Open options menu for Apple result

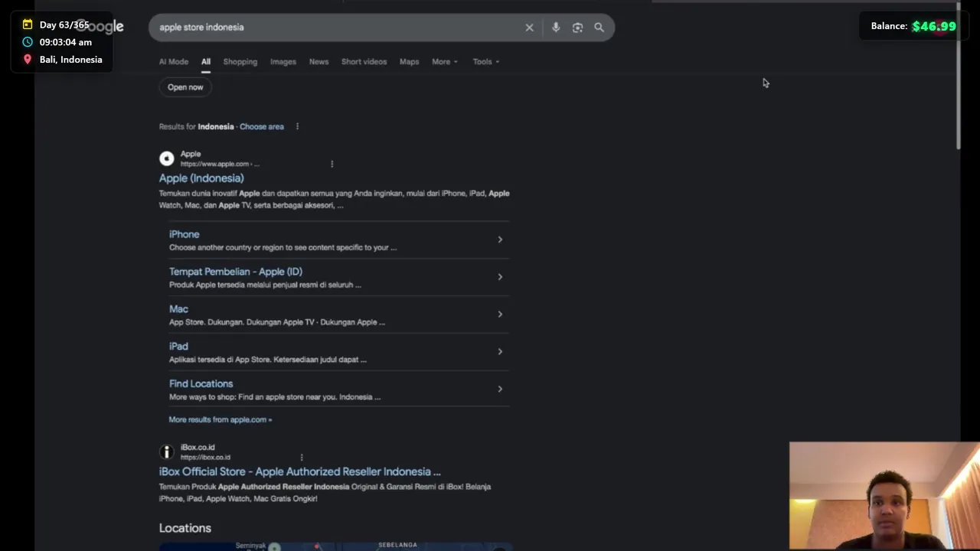click(x=332, y=164)
